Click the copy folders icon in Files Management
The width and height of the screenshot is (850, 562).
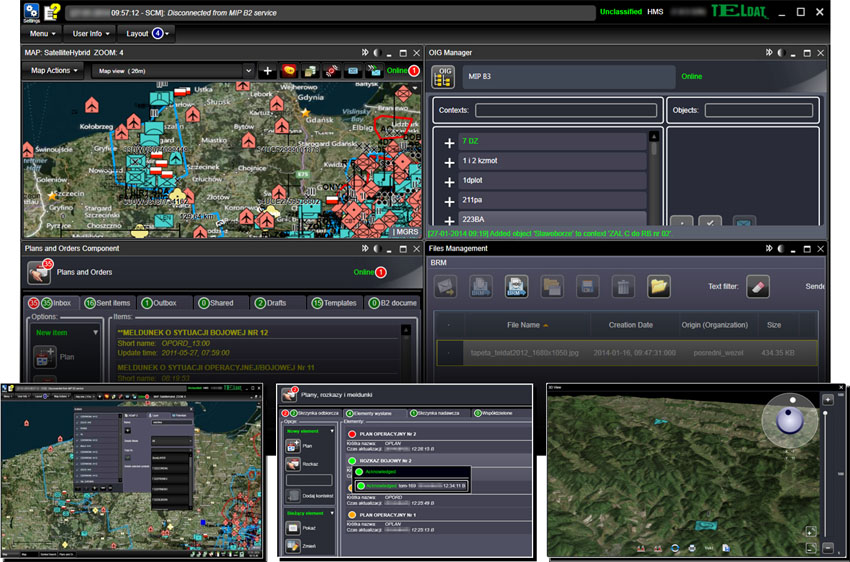click(552, 286)
